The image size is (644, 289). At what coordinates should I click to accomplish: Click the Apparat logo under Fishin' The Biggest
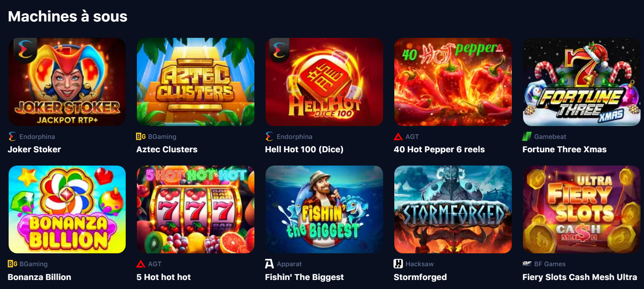(269, 264)
